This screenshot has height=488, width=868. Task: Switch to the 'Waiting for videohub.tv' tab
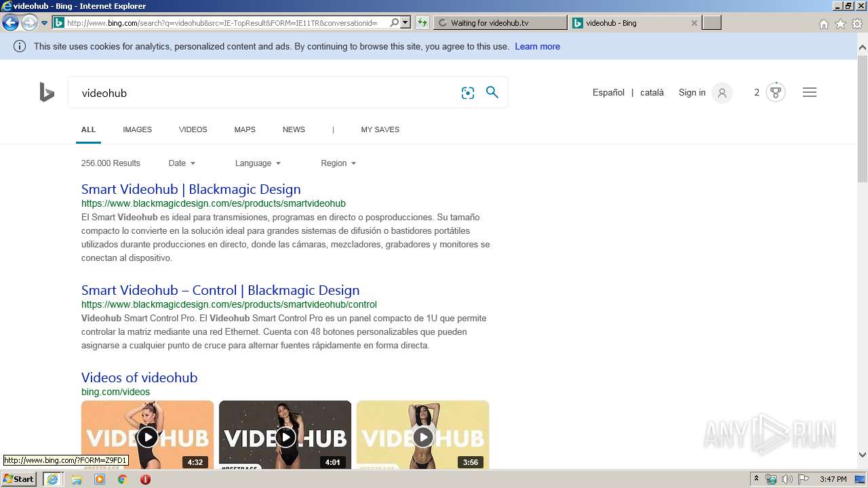coord(500,22)
